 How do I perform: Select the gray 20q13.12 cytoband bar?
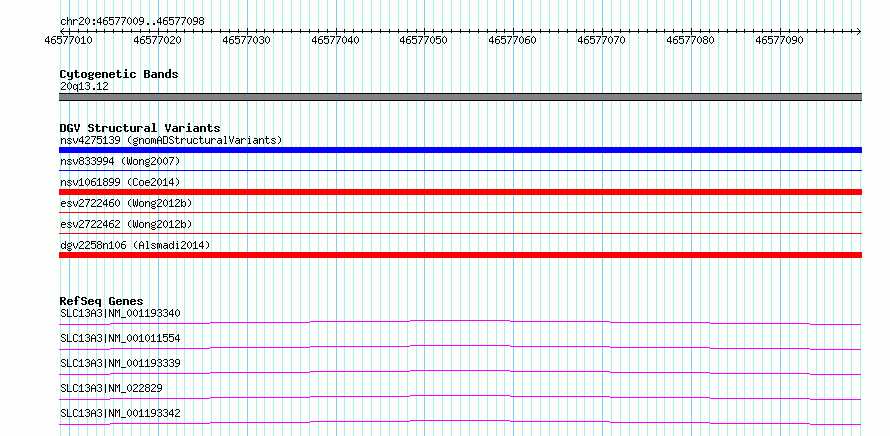[460, 97]
